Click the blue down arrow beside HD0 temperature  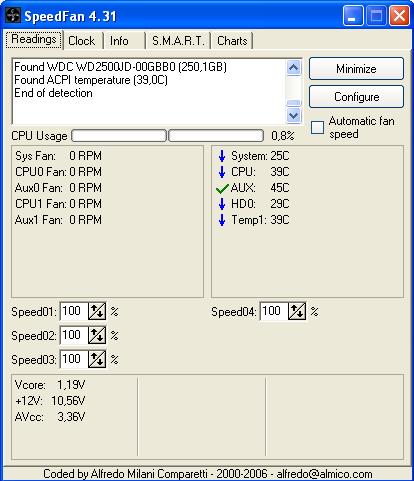tap(222, 204)
